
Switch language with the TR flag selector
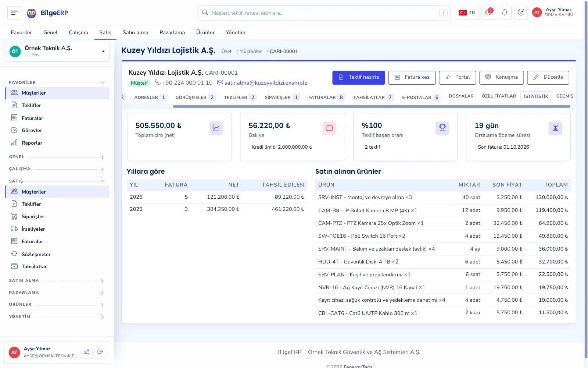click(x=467, y=13)
